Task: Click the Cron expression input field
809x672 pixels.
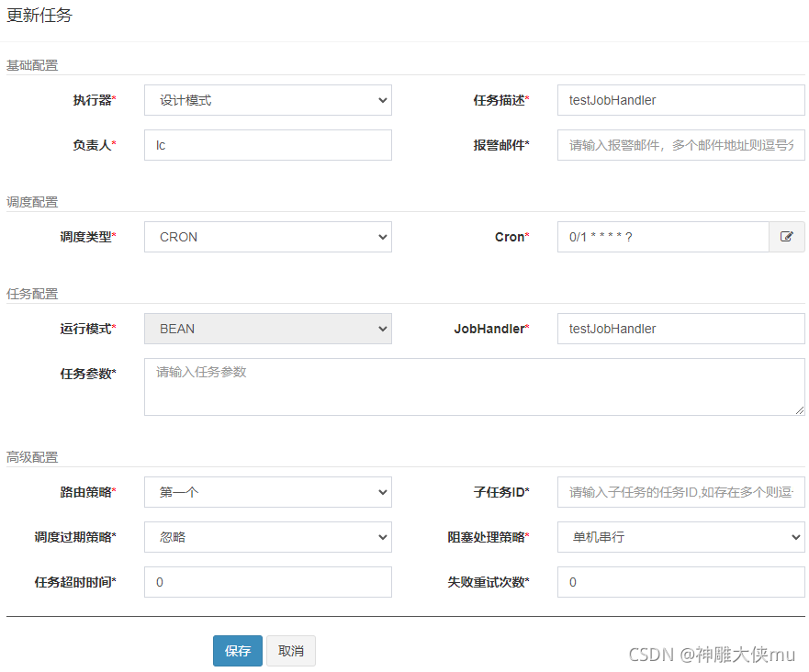Action: 663,237
